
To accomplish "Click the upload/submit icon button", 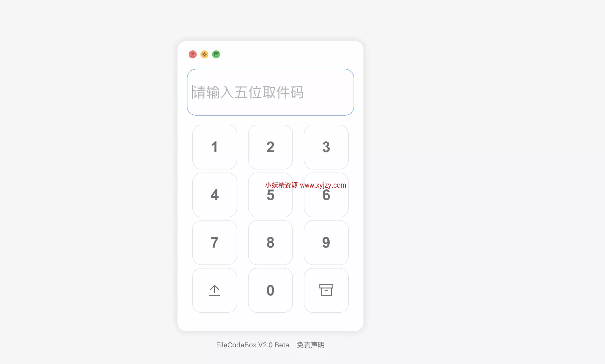I will [x=215, y=290].
